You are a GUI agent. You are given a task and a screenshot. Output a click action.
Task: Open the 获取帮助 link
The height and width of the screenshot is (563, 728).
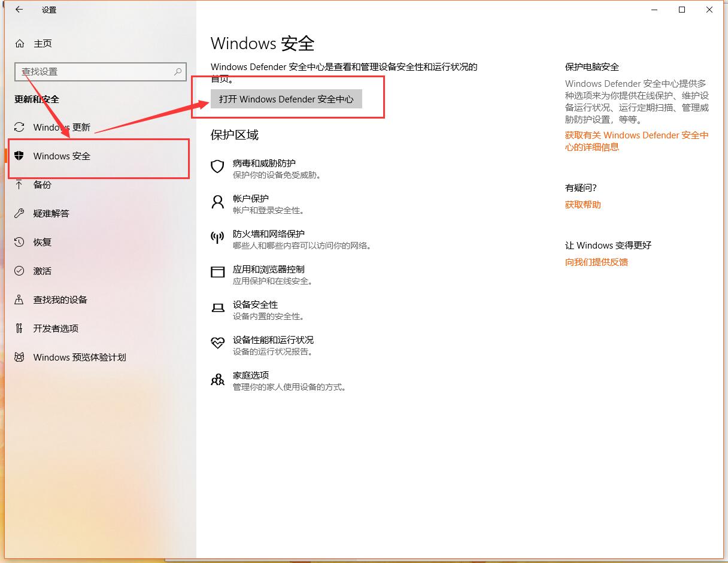(x=582, y=204)
